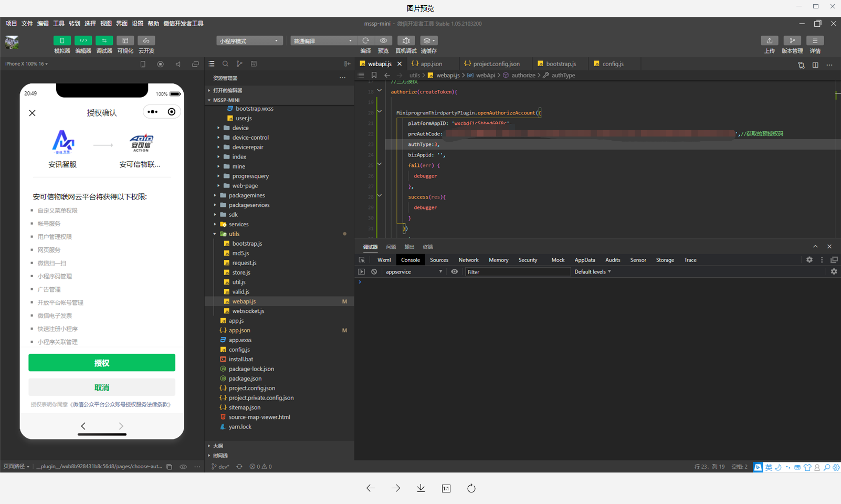Switch to the Network tab

(x=468, y=260)
